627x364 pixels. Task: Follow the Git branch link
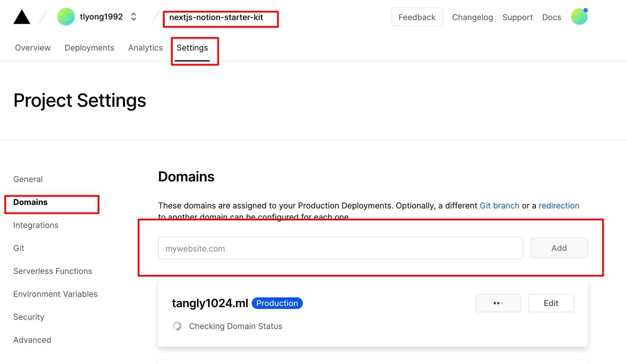click(x=499, y=206)
